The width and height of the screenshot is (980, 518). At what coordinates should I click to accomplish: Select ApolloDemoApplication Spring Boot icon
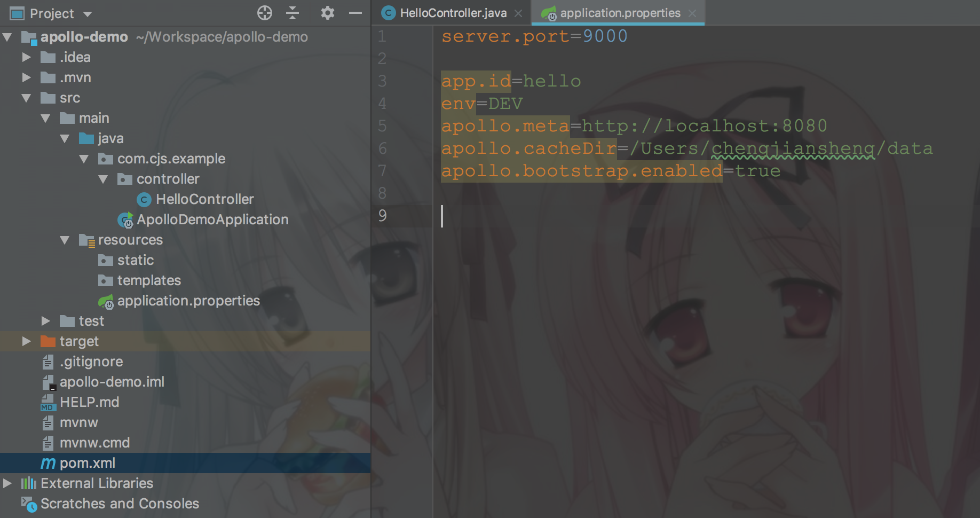tap(125, 220)
